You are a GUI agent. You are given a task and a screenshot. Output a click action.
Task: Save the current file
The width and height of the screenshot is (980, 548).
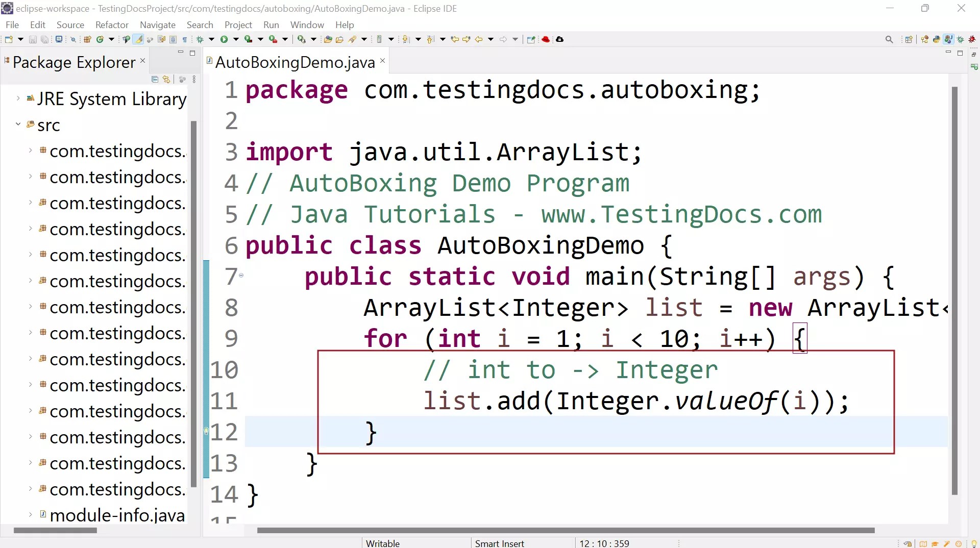click(x=33, y=39)
